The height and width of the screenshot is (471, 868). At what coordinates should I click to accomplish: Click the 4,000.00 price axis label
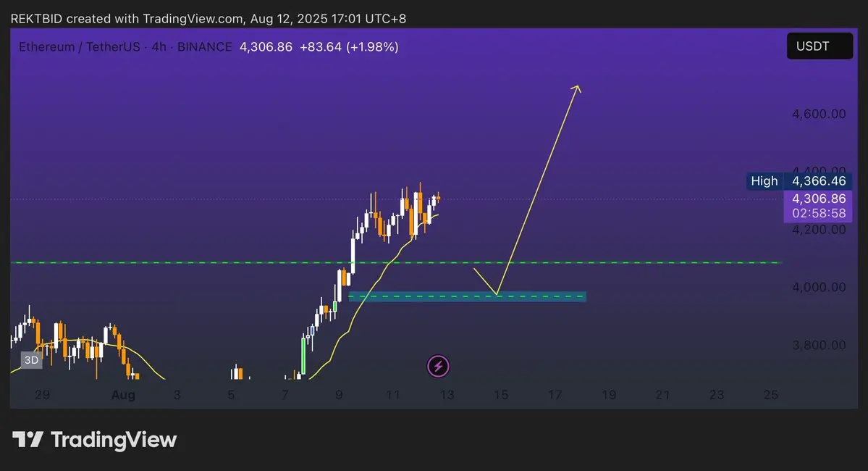point(819,287)
